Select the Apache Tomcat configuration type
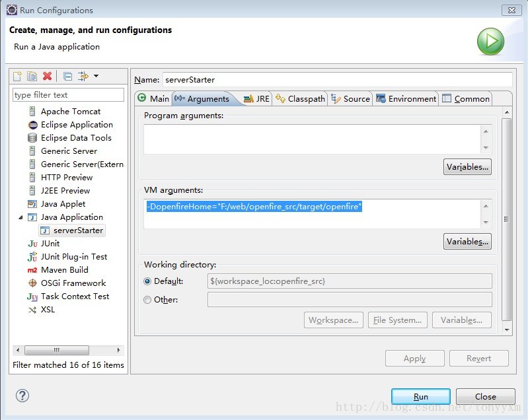This screenshot has height=420, width=528. (x=71, y=112)
